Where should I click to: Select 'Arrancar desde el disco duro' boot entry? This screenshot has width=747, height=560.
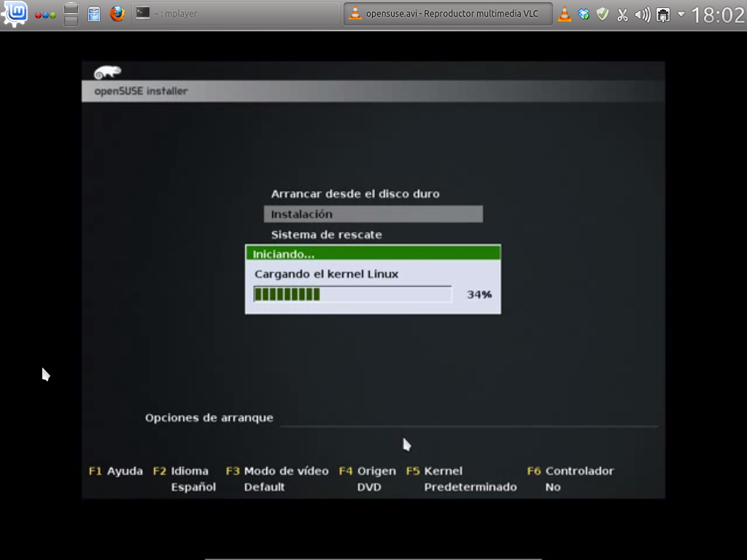click(x=355, y=194)
